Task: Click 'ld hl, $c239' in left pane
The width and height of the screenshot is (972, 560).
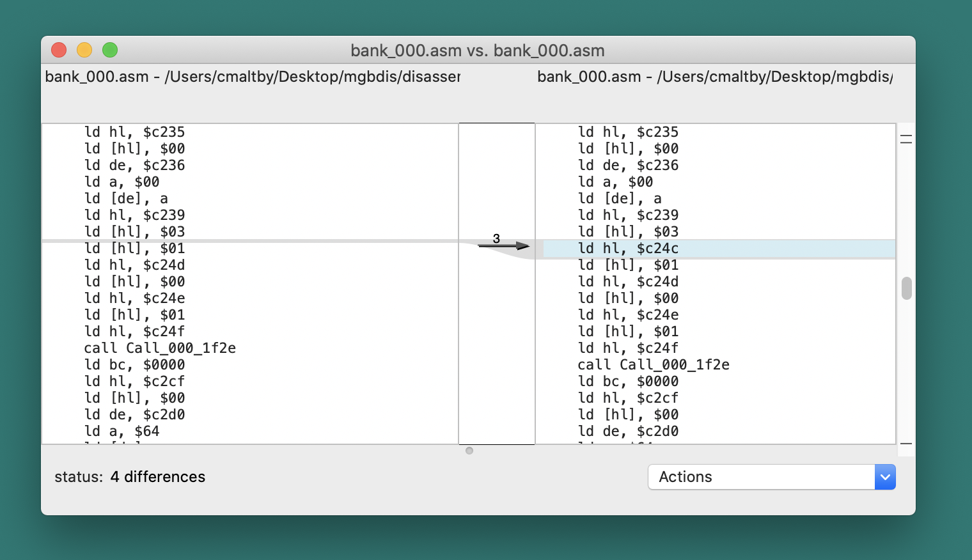Action: click(134, 215)
